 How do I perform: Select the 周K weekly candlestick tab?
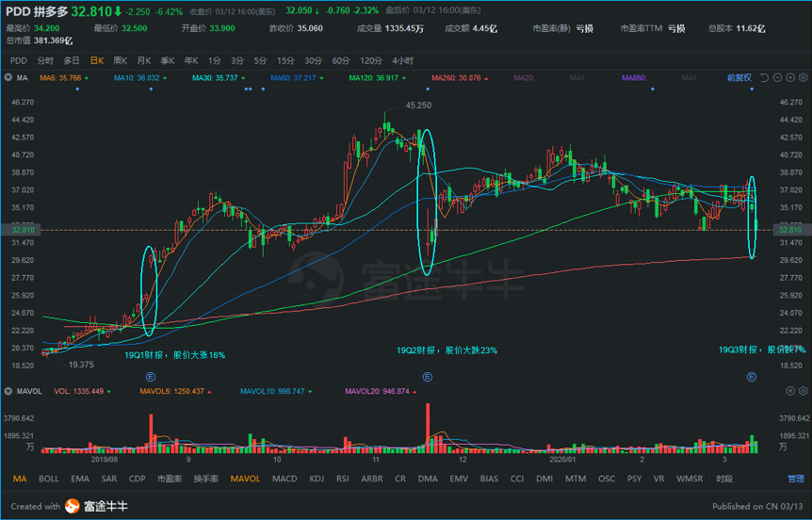121,60
